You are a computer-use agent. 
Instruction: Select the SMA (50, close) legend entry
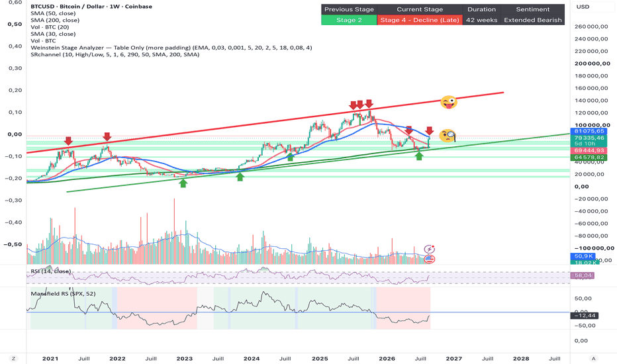53,13
